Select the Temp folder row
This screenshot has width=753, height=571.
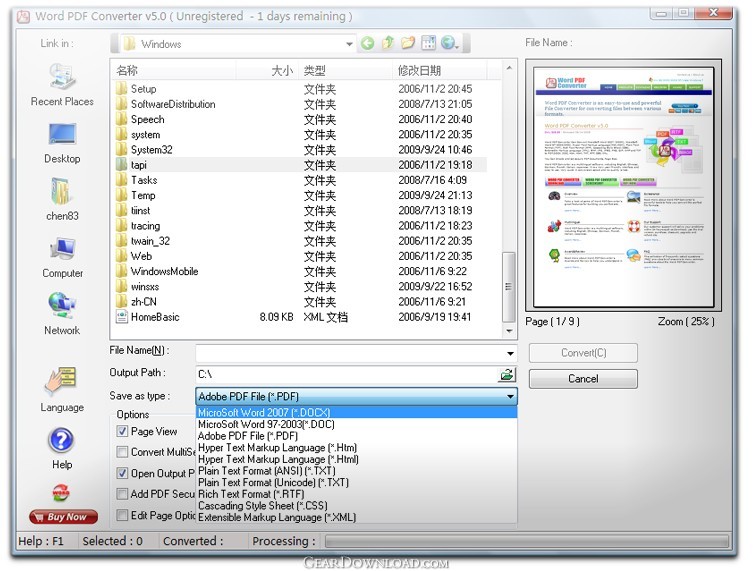301,195
